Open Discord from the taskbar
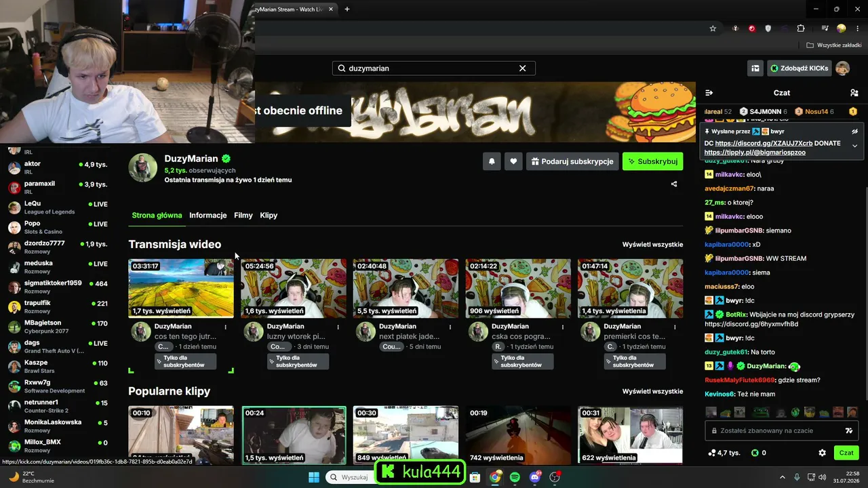868x488 pixels. click(535, 477)
